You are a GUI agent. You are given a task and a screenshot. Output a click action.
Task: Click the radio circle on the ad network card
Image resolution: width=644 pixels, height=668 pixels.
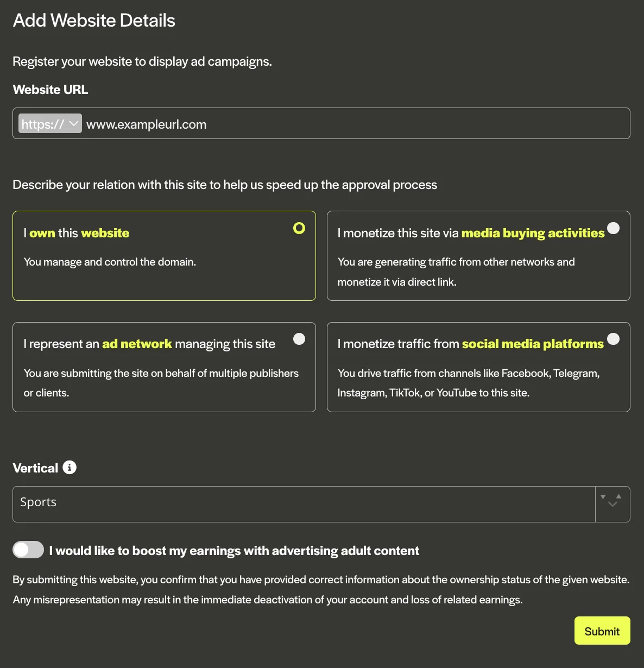[x=299, y=338]
